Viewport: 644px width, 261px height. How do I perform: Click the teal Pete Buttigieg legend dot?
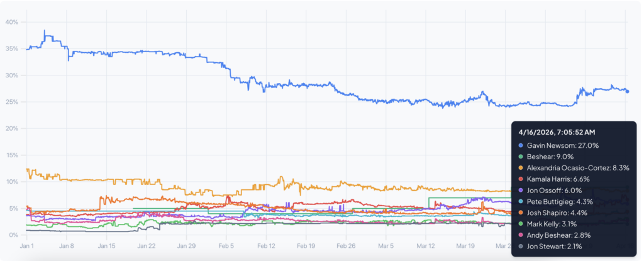pos(521,202)
